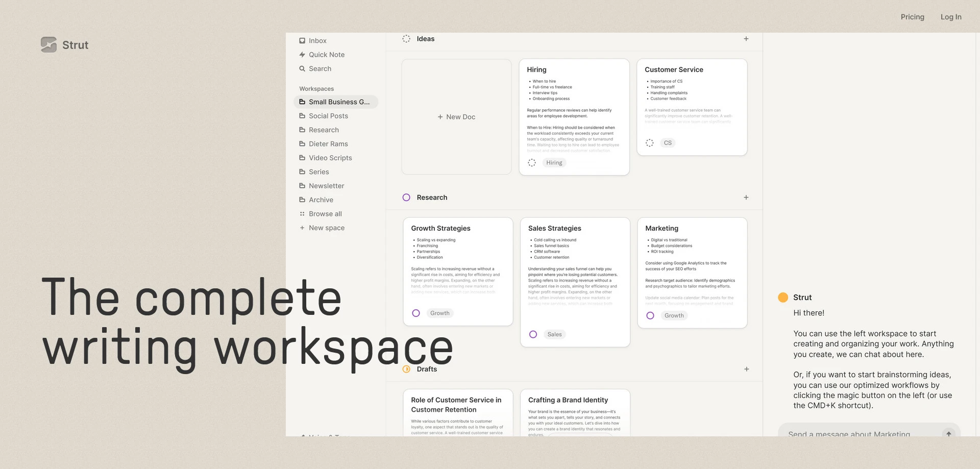Toggle the Growth Strategies status circle
Screen dimensions: 980x469
pos(416,313)
